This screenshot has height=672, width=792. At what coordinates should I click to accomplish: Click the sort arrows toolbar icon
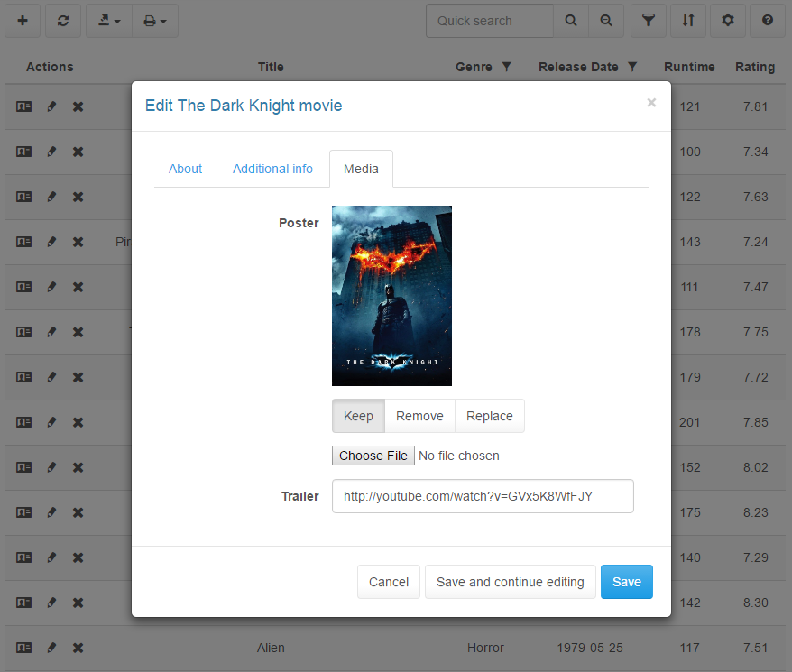pyautogui.click(x=688, y=21)
